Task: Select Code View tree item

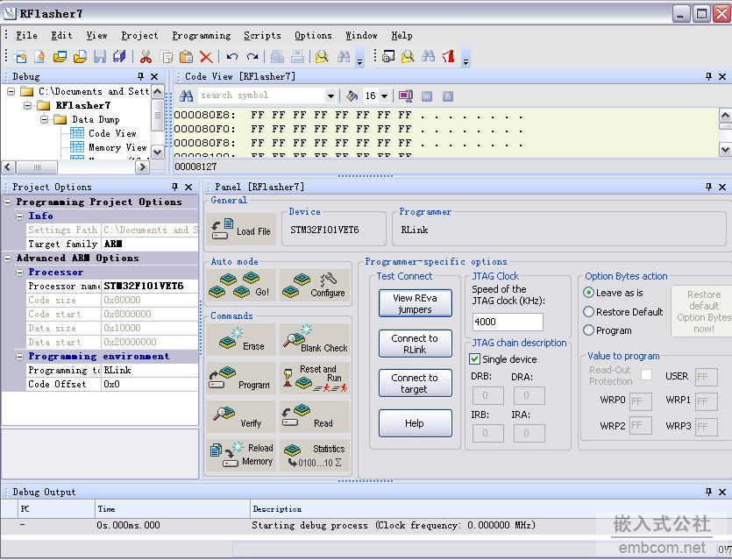Action: point(112,133)
